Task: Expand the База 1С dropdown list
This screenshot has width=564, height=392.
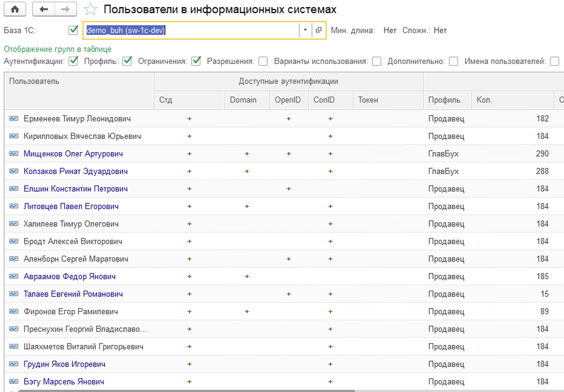Action: [x=305, y=30]
